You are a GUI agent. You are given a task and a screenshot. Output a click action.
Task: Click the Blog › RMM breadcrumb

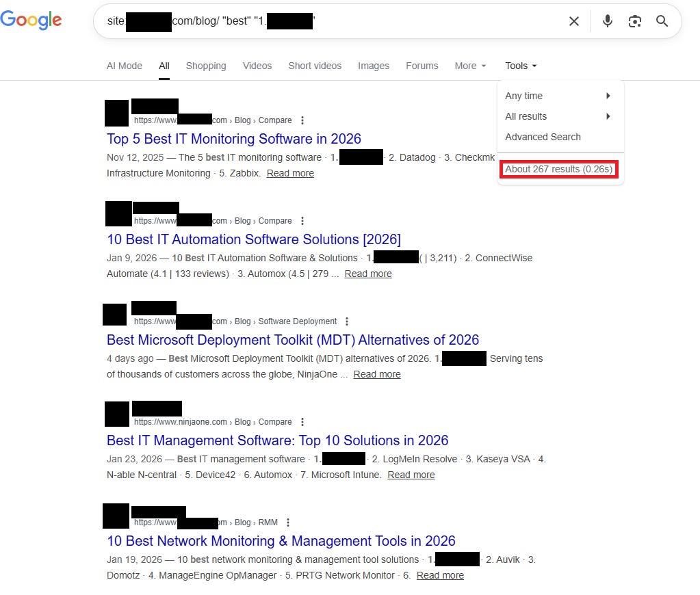pos(256,523)
